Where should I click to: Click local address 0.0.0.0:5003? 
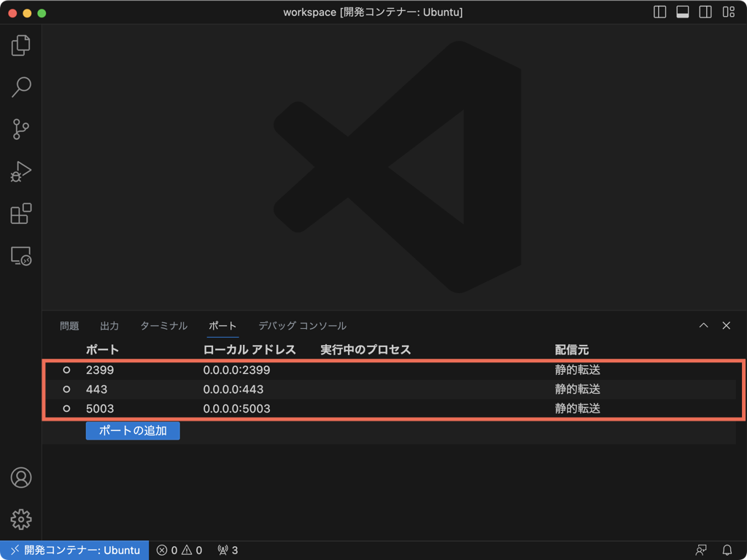[x=237, y=408]
